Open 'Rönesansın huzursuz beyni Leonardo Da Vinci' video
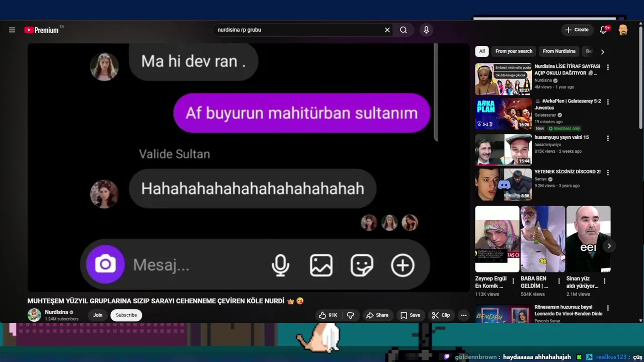Screen dimensions: 644x362 [x=568, y=310]
